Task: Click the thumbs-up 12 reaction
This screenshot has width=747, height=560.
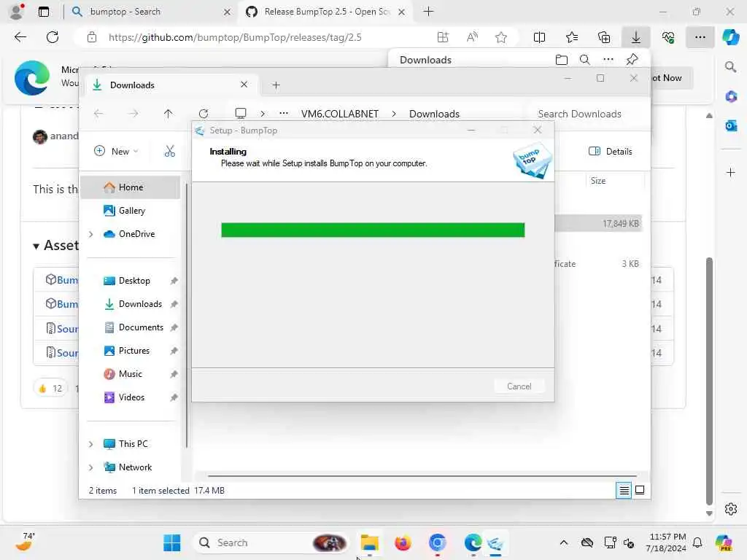Action: pos(50,389)
